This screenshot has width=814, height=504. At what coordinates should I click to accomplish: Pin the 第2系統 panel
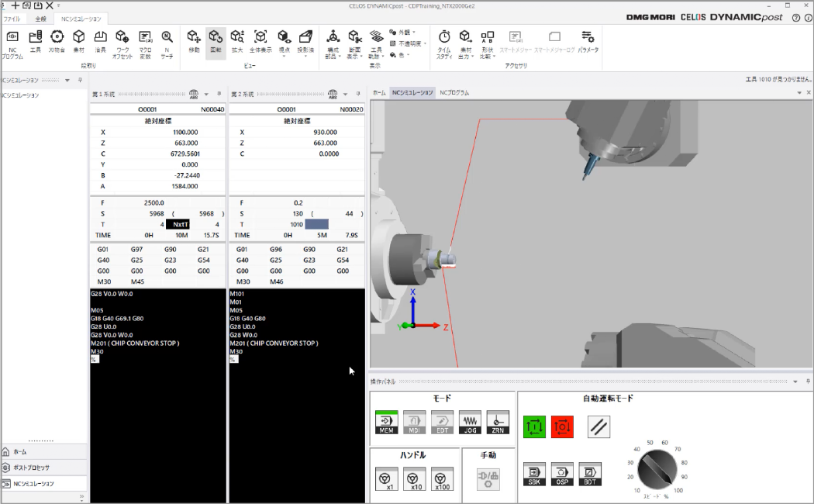[358, 94]
